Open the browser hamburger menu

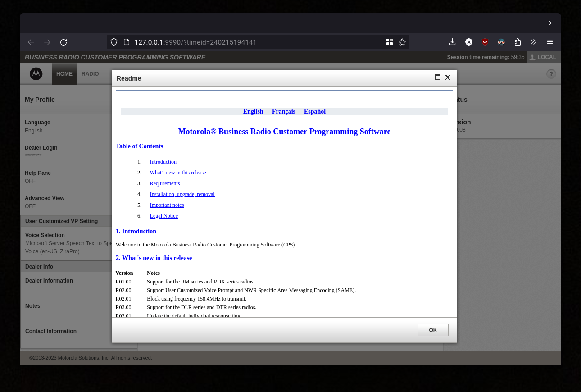(549, 42)
